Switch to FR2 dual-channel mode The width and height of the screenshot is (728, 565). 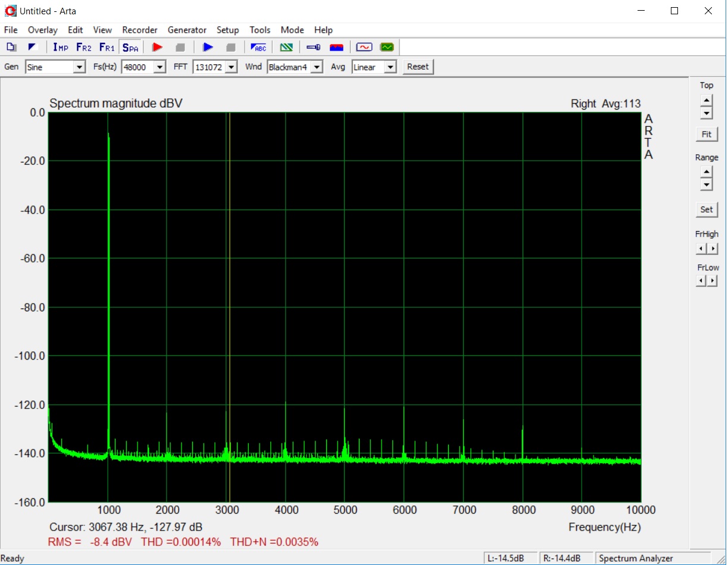pyautogui.click(x=84, y=47)
